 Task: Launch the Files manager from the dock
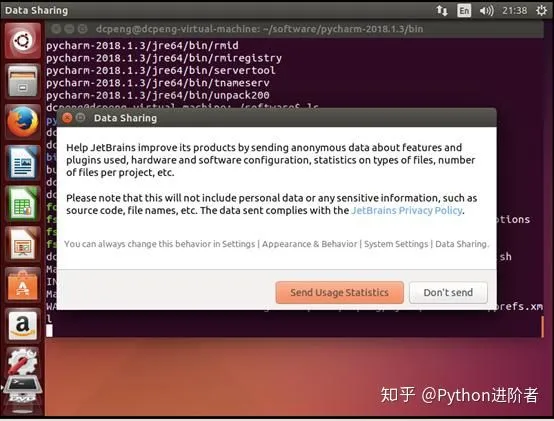(23, 81)
